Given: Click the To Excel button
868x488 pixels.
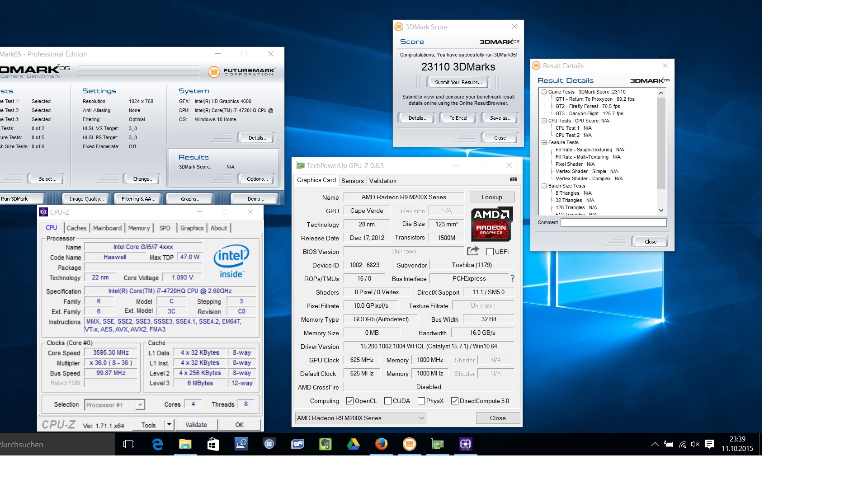Looking at the screenshot, I should pos(458,118).
